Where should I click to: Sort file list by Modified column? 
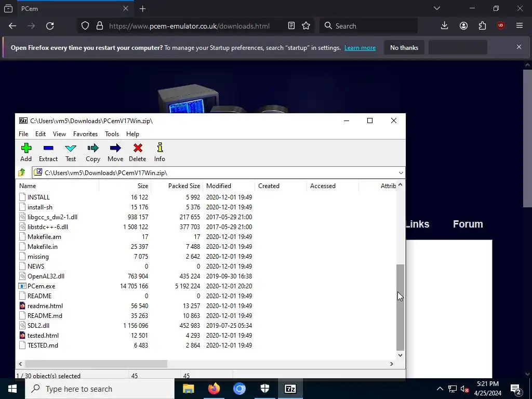(229, 186)
